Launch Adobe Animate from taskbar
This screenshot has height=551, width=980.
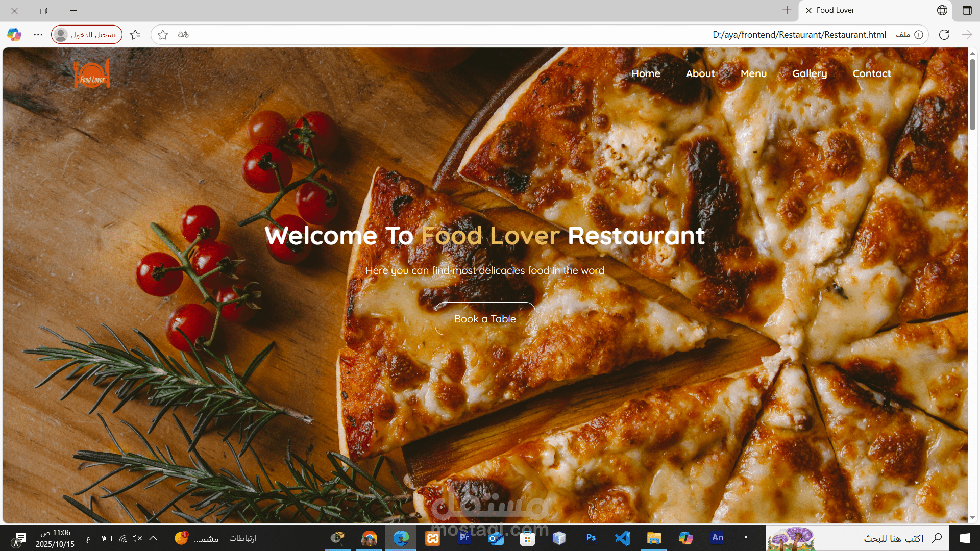point(718,538)
